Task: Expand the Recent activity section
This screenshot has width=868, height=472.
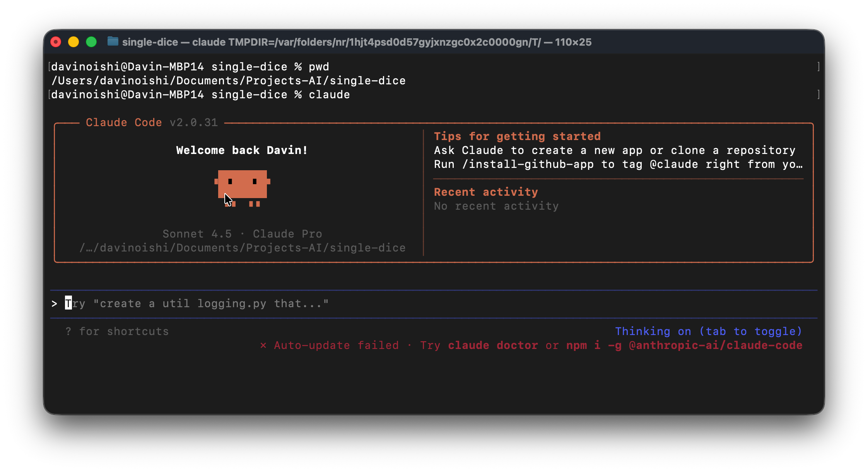Action: (486, 192)
